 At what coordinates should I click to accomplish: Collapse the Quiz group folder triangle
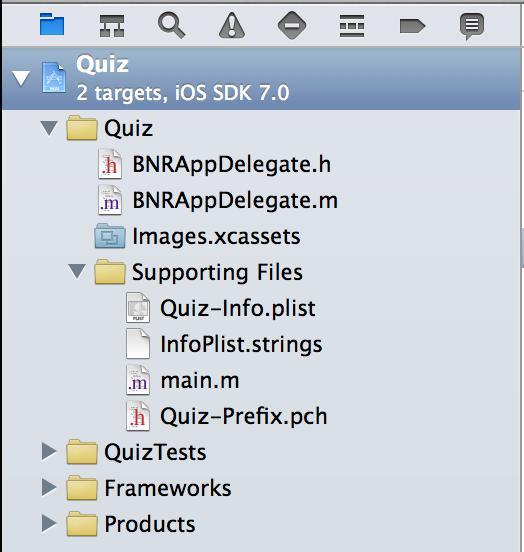(49, 128)
